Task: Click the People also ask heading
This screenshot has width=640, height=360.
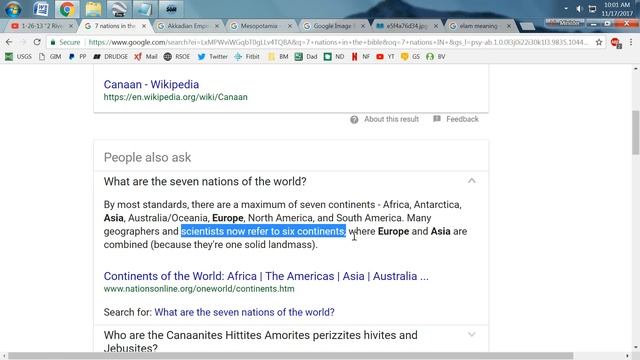Action: point(147,158)
